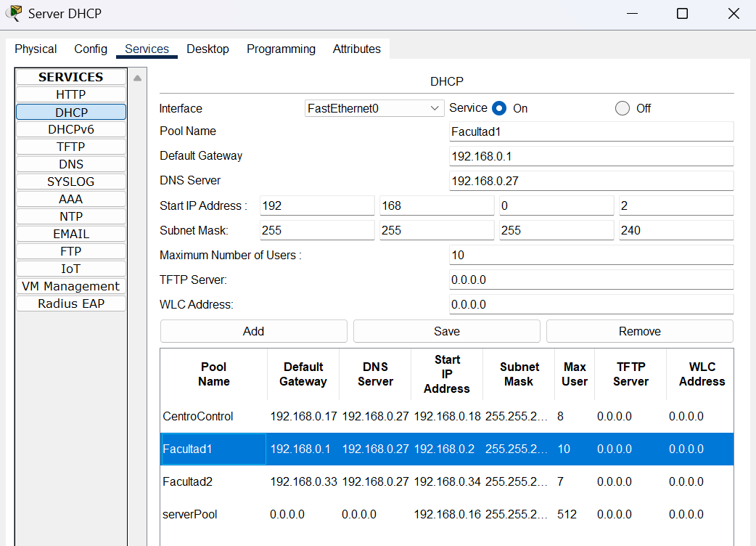Screen dimensions: 756x546
Task: Select the CentroControl pool row
Action: pos(446,416)
